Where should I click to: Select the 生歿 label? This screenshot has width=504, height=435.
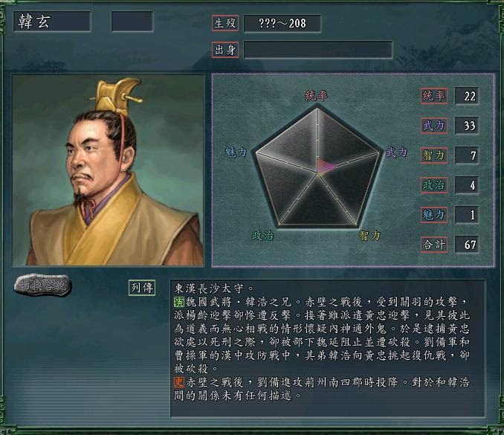[225, 23]
